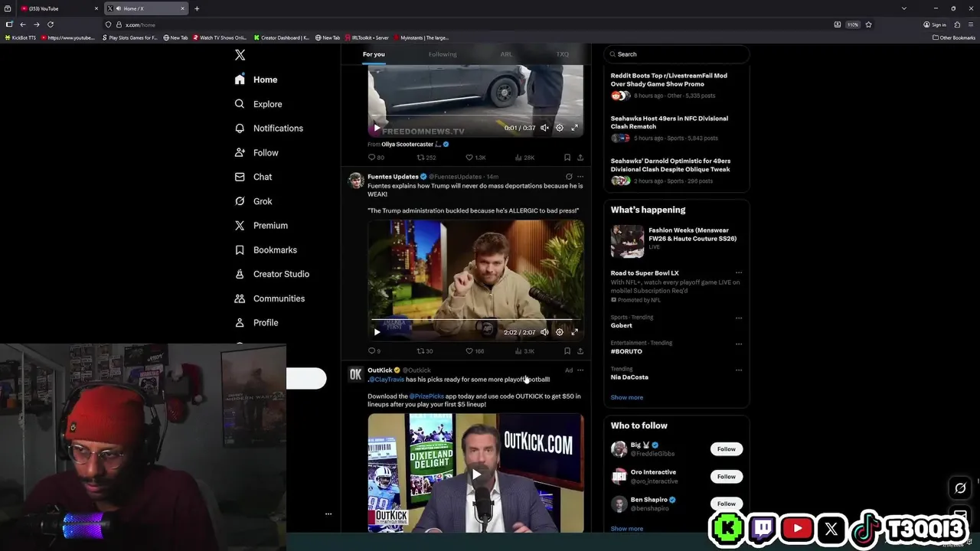Image resolution: width=980 pixels, height=551 pixels.
Task: Share the Fuentes Updates post
Action: pyautogui.click(x=580, y=351)
